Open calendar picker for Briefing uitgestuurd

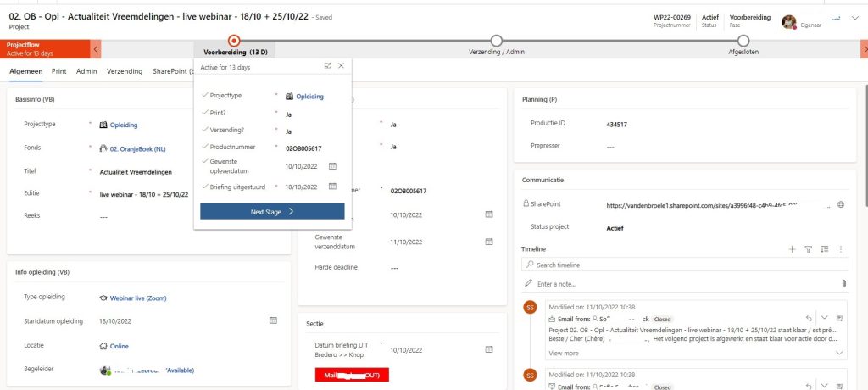[x=332, y=187]
